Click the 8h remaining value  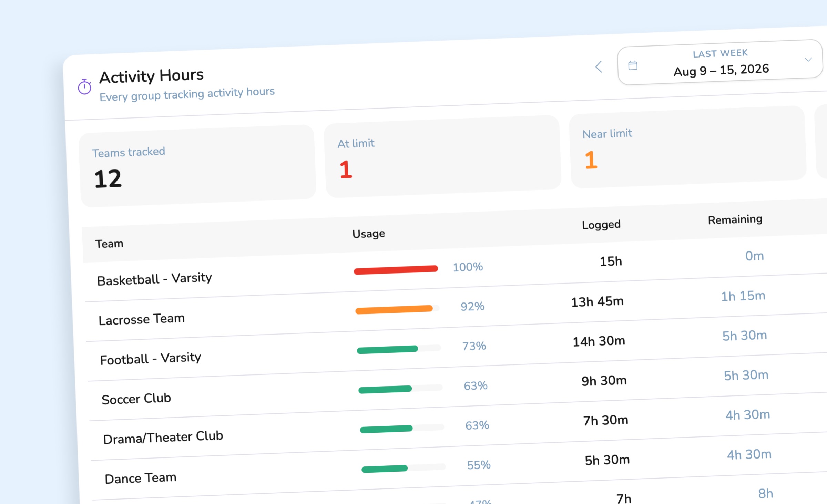[766, 494]
